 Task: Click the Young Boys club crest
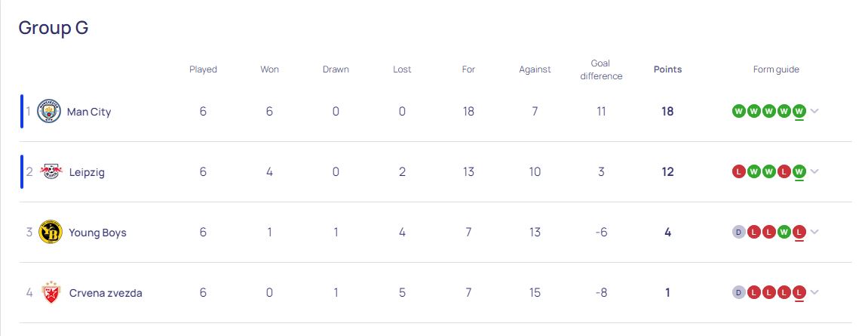point(51,233)
